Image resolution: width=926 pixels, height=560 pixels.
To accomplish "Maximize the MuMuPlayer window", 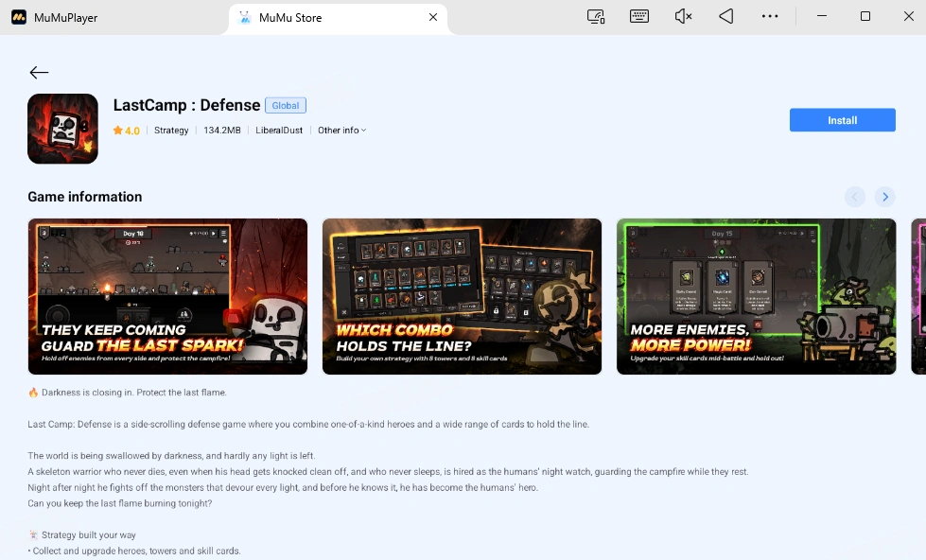I will 865,16.
